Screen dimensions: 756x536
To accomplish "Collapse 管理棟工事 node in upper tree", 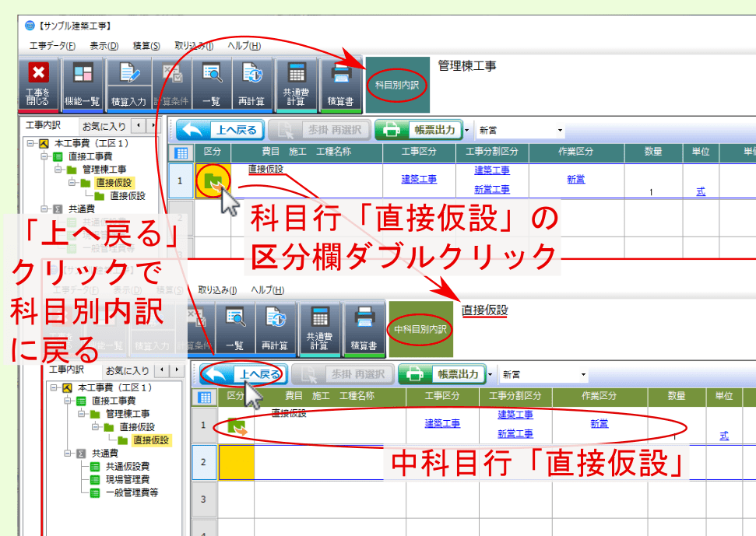I will coord(58,169).
